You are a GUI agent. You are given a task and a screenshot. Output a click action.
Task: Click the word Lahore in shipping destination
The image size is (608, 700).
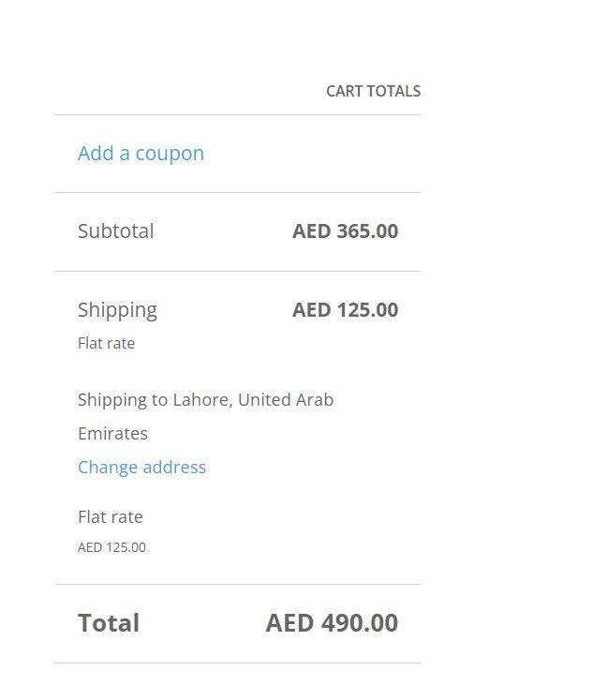tap(200, 399)
